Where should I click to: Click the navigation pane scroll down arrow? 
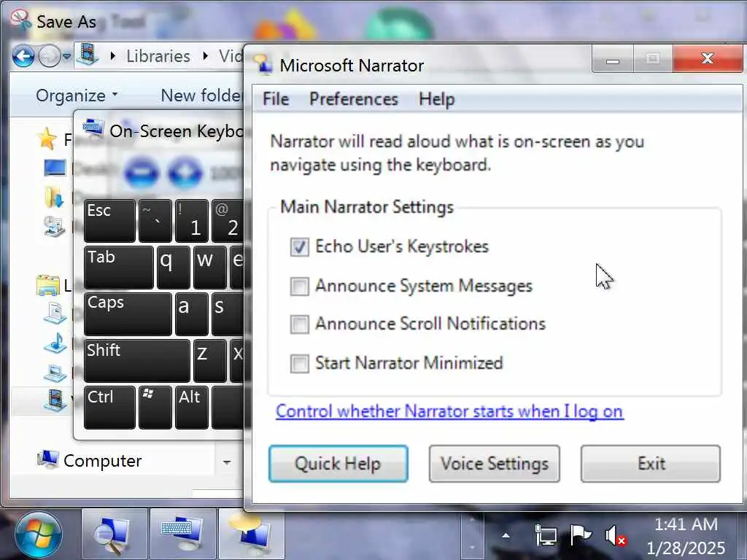(x=228, y=462)
